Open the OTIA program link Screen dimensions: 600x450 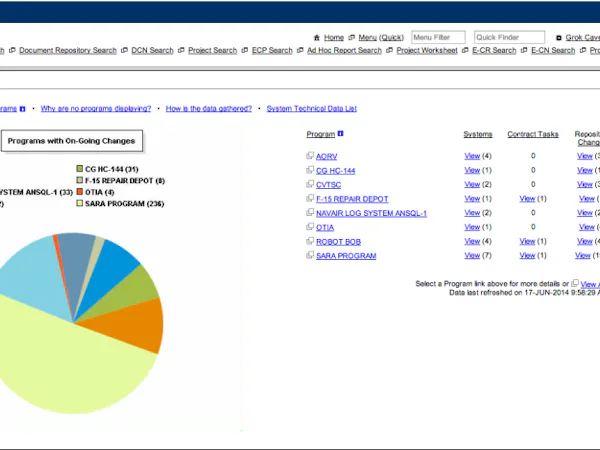(x=325, y=228)
